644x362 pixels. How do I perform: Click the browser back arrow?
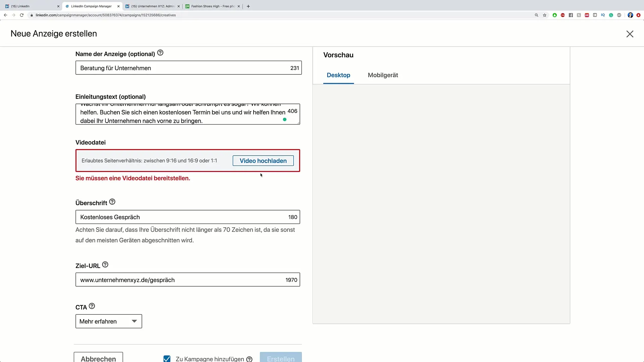point(5,15)
